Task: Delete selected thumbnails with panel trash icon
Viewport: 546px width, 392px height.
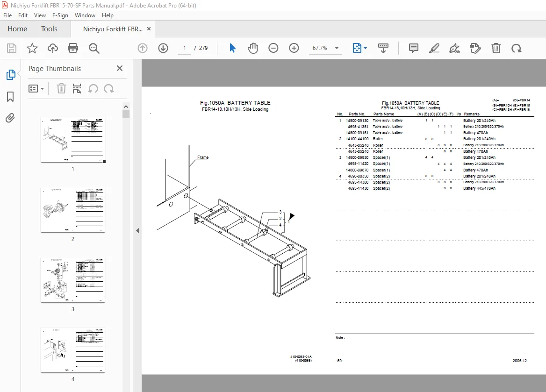Action: [61, 88]
